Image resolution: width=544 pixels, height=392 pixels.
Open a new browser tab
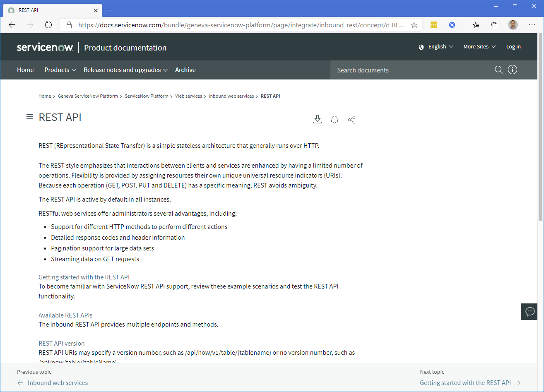[x=109, y=10]
